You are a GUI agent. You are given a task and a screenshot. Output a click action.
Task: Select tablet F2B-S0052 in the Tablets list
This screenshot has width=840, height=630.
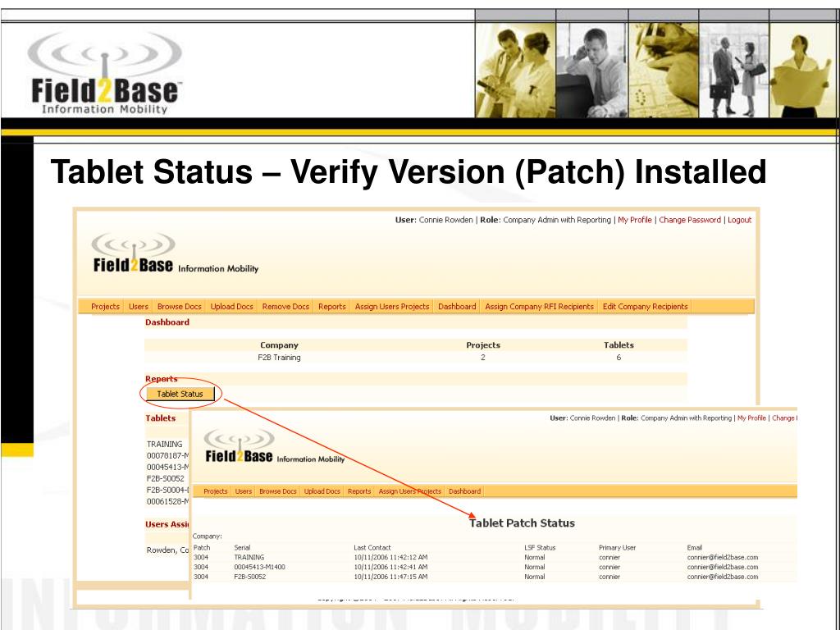point(165,478)
